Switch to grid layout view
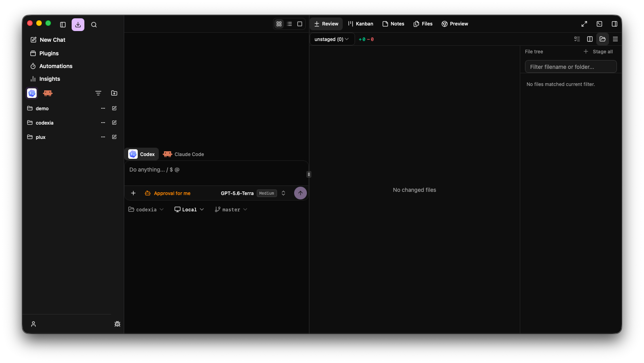 click(279, 24)
